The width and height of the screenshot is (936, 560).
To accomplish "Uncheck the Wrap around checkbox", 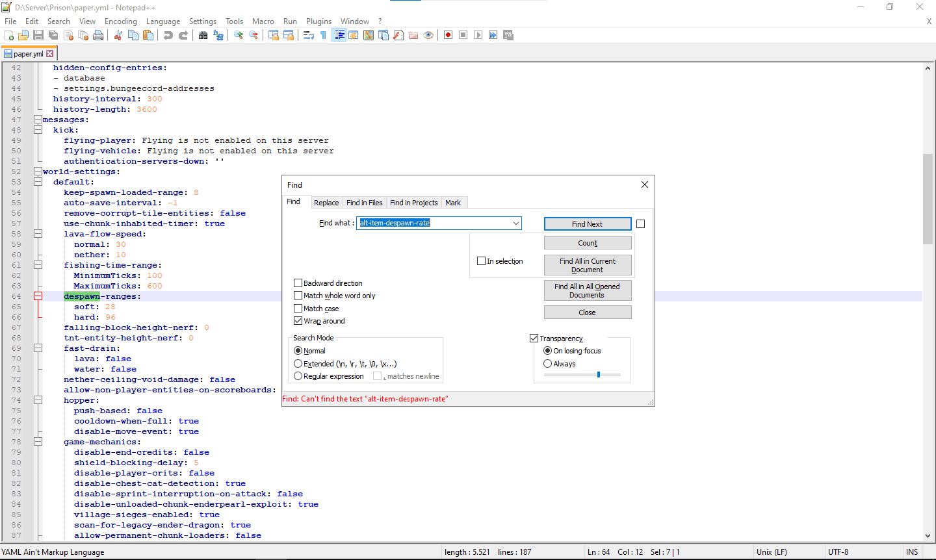I will (x=298, y=321).
